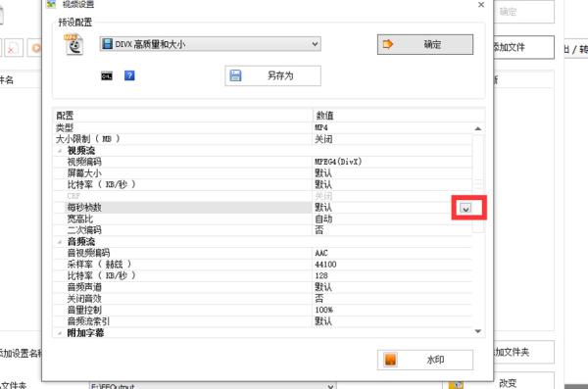Viewport: 588px width, 389px height.
Task: Open the DIVX 高质量和大小 preset dropdown
Action: (210, 44)
